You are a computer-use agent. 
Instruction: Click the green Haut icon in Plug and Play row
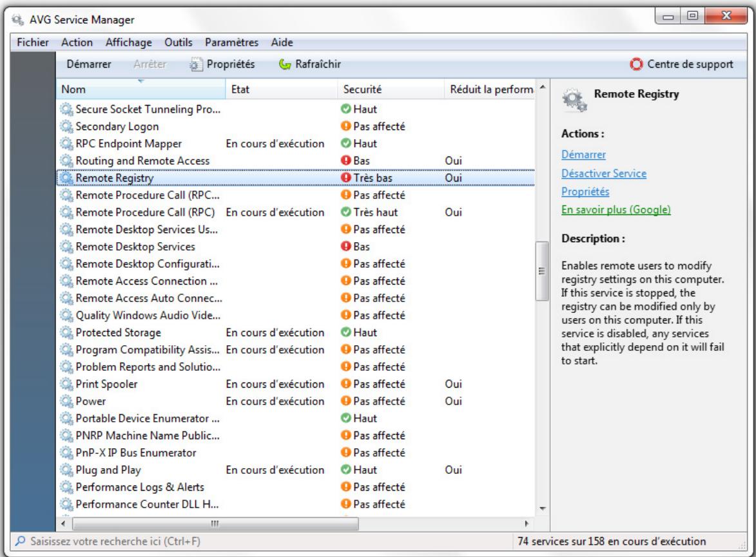pyautogui.click(x=345, y=469)
